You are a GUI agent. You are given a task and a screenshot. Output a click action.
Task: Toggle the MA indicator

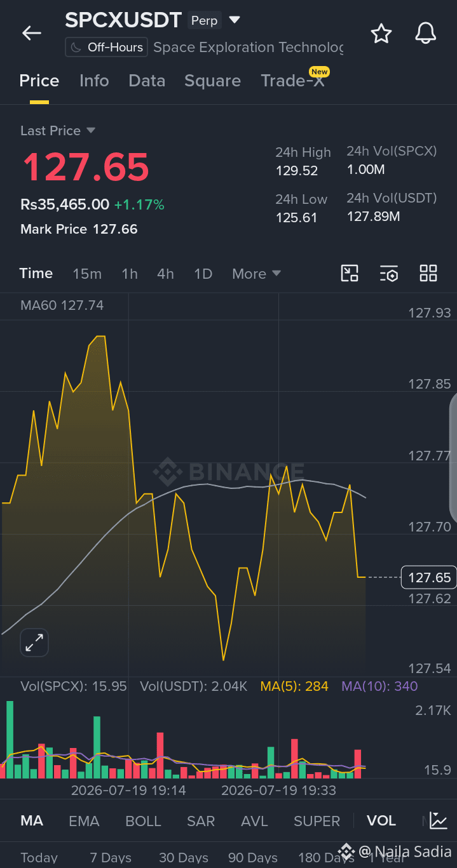32,821
